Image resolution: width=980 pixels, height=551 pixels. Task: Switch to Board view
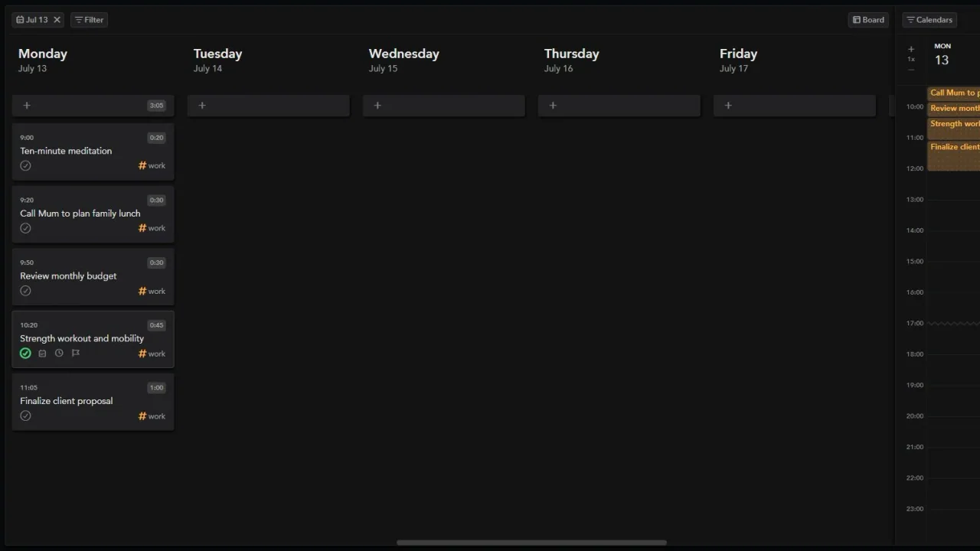coord(868,20)
